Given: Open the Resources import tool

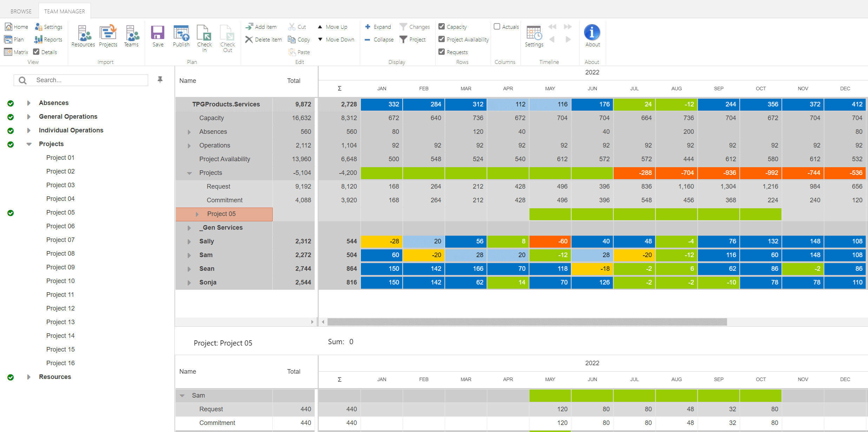Looking at the screenshot, I should [x=83, y=35].
